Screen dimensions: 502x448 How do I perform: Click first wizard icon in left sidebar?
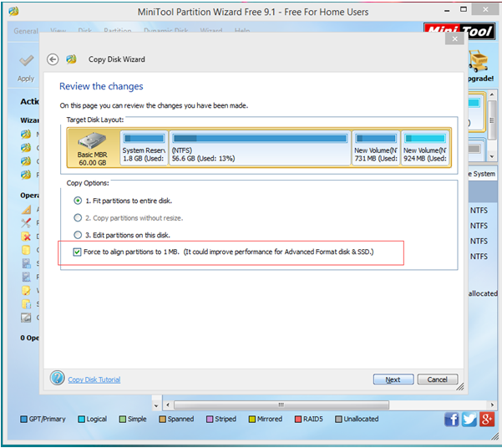pos(26,134)
